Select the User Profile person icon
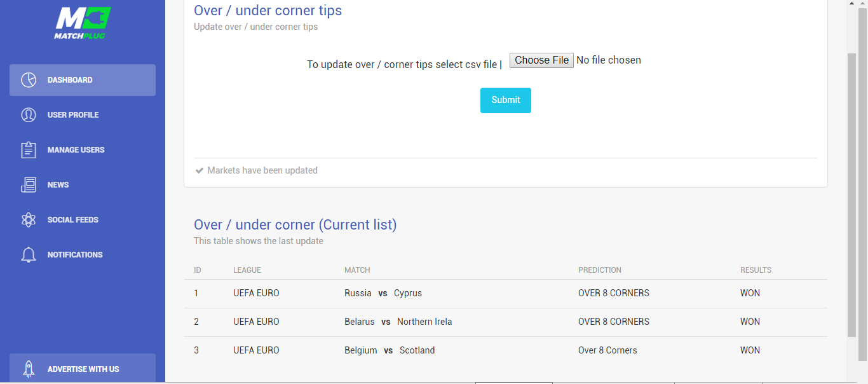This screenshot has height=384, width=868. [29, 115]
